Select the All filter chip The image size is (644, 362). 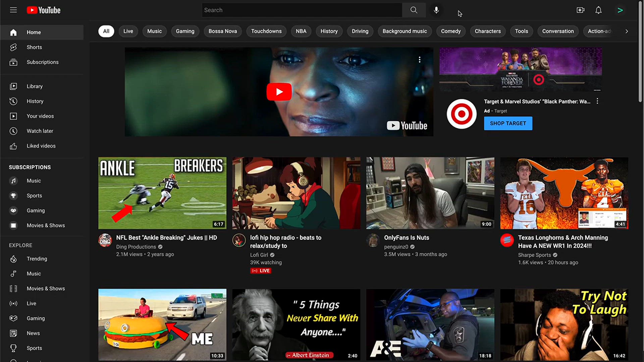pos(106,31)
